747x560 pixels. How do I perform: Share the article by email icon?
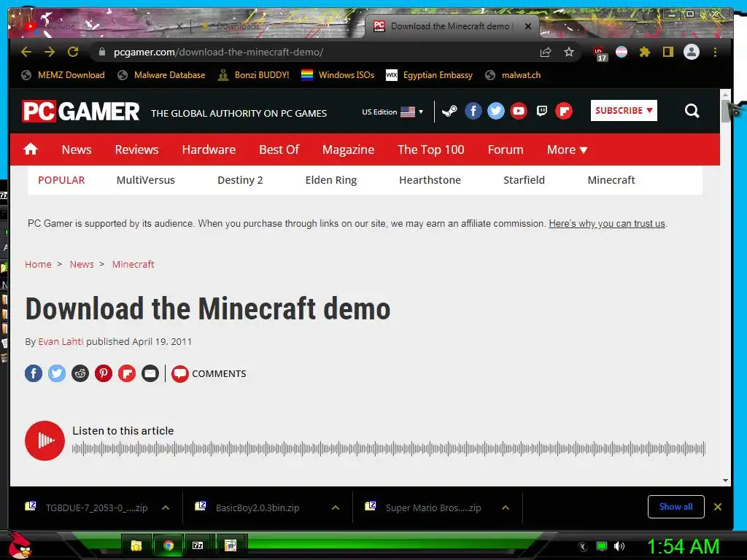click(x=150, y=373)
